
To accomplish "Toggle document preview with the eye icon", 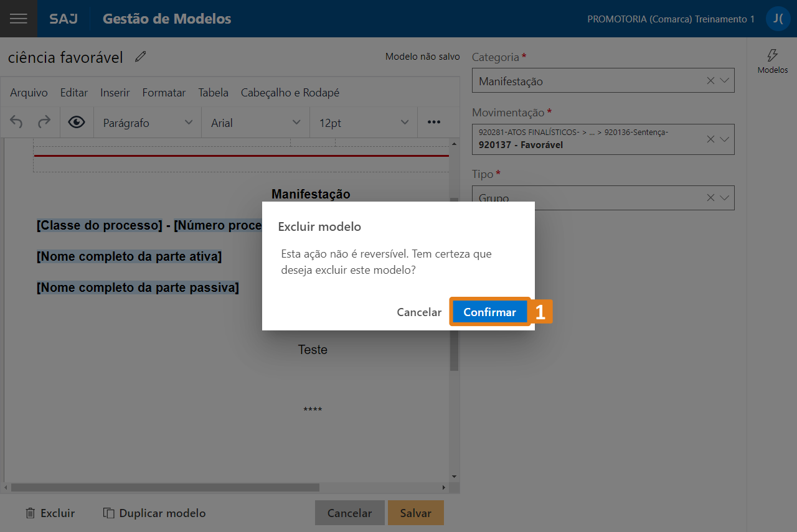I will (76, 123).
